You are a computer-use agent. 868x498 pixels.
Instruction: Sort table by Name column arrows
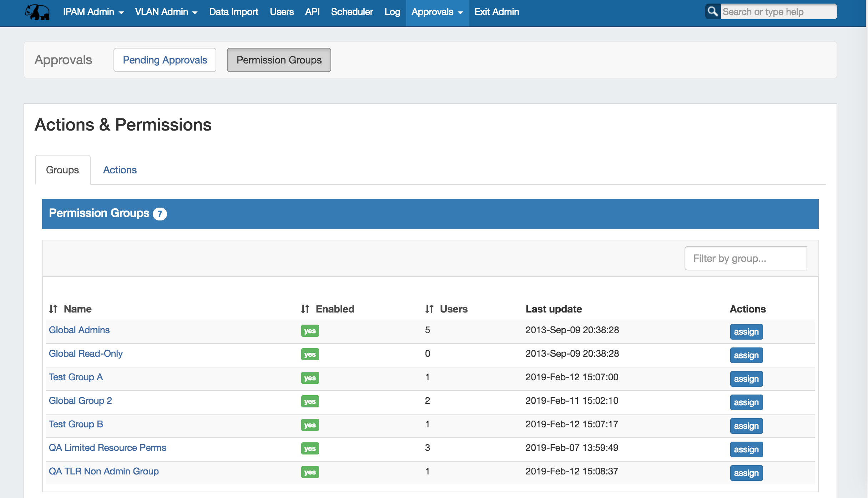(x=53, y=309)
